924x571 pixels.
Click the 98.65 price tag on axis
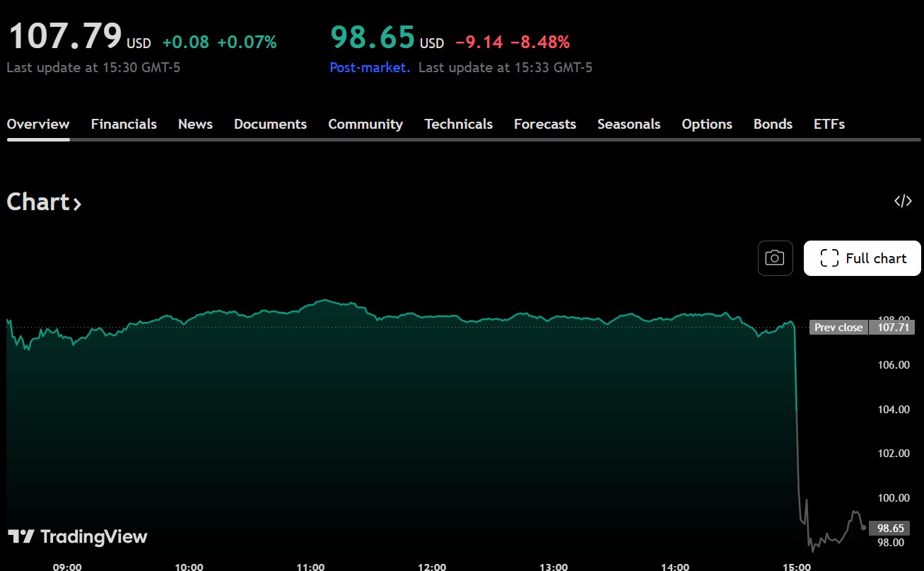(891, 528)
